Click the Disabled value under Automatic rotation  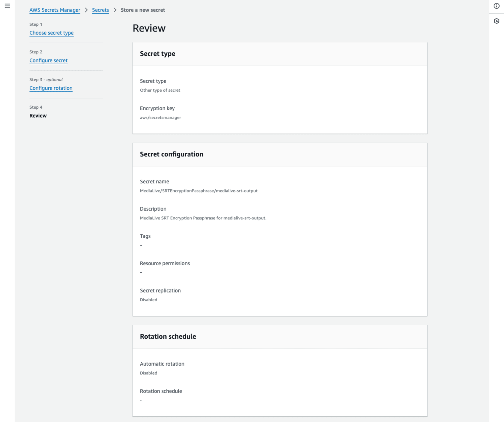point(148,373)
